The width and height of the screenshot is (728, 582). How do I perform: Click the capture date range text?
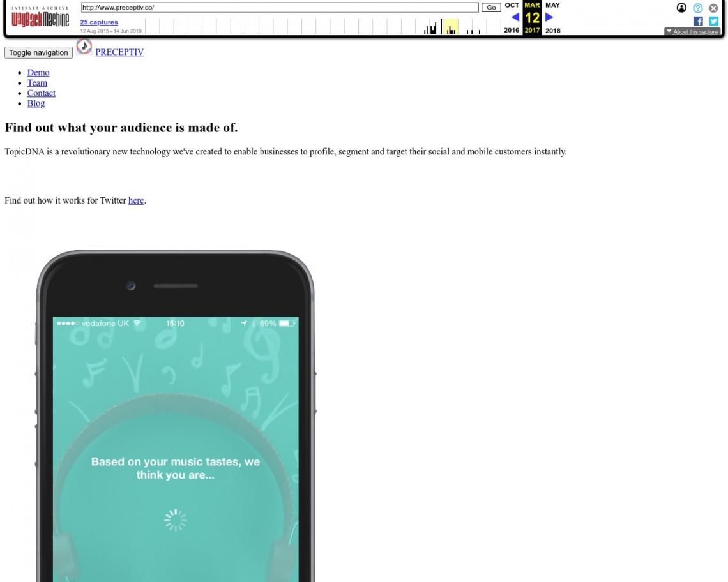tap(110, 31)
